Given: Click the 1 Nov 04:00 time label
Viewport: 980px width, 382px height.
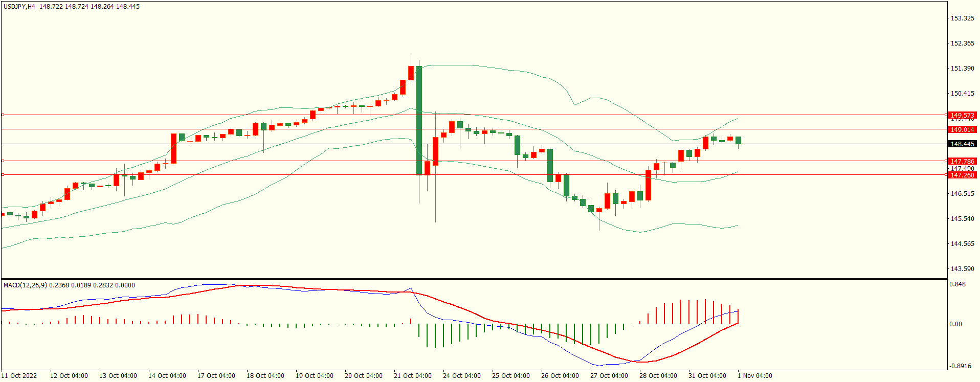Looking at the screenshot, I should (x=754, y=375).
